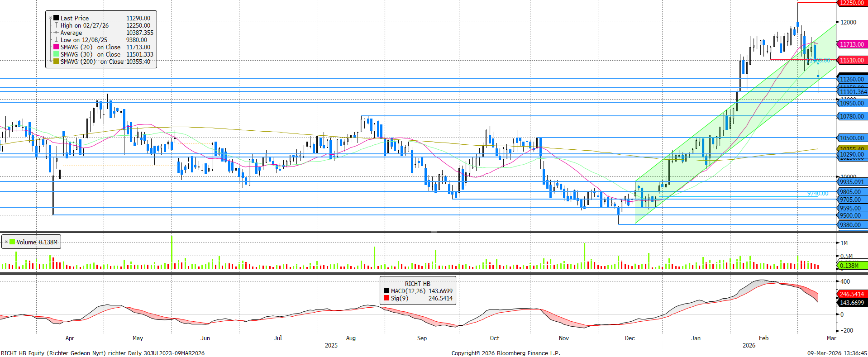This screenshot has width=868, height=357.
Task: Click the Low on 12/08/25 marker icon
Action: click(56, 40)
